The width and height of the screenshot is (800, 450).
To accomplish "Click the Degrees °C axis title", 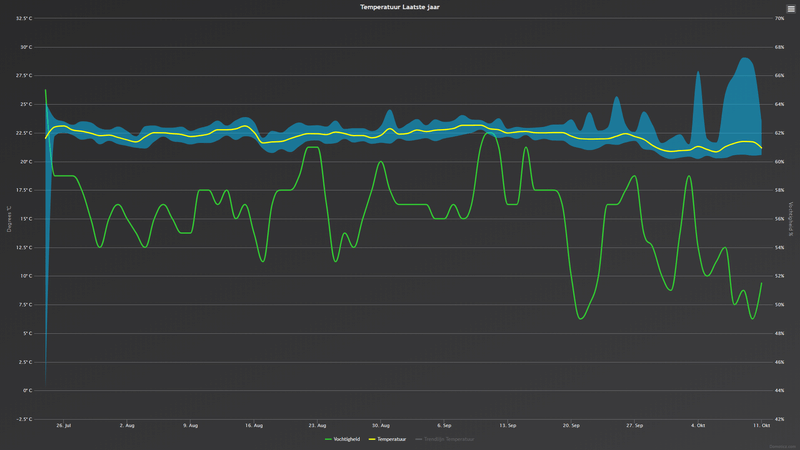I will pyautogui.click(x=9, y=219).
